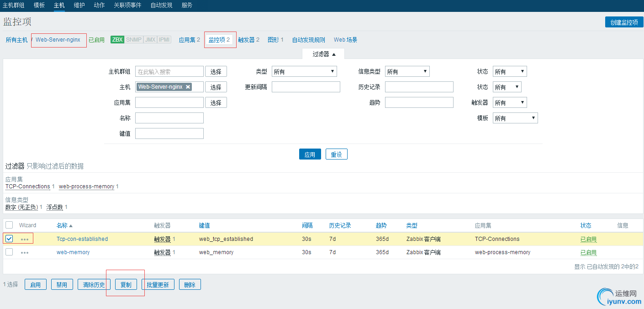This screenshot has width=644, height=309.
Task: Click the IPMI availability badge
Action: point(164,40)
